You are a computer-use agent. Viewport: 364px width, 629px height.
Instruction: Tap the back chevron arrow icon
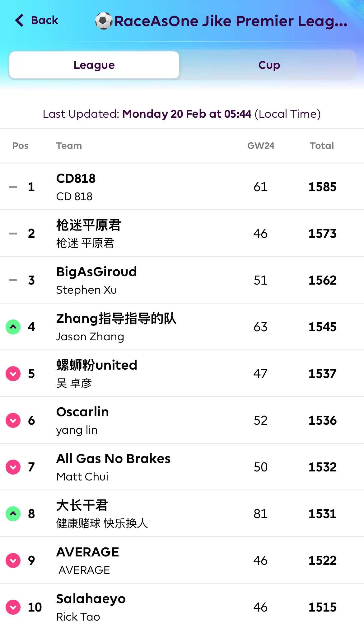(x=19, y=21)
